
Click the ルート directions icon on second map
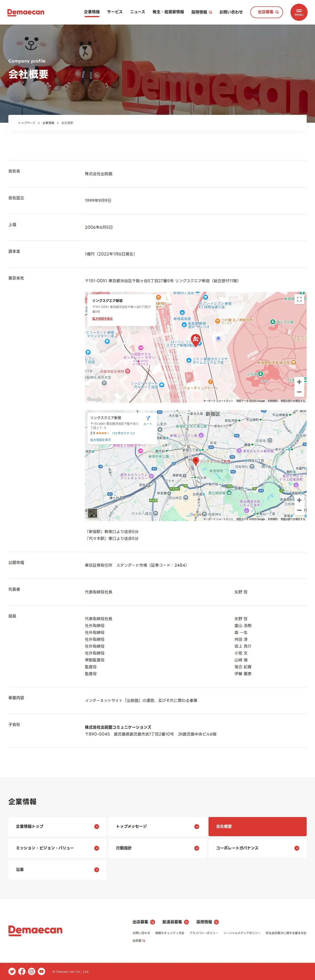148,420
